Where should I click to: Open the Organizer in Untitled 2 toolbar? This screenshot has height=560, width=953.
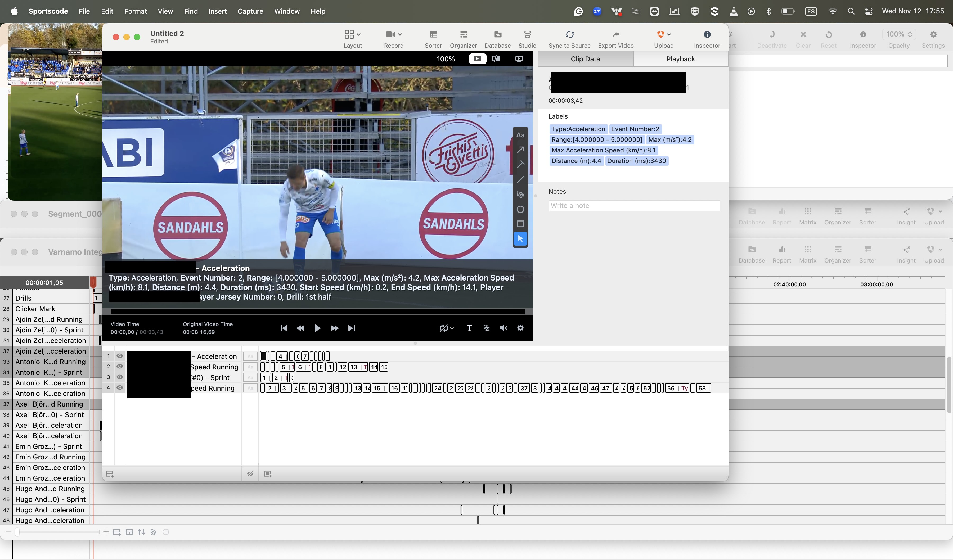[463, 39]
